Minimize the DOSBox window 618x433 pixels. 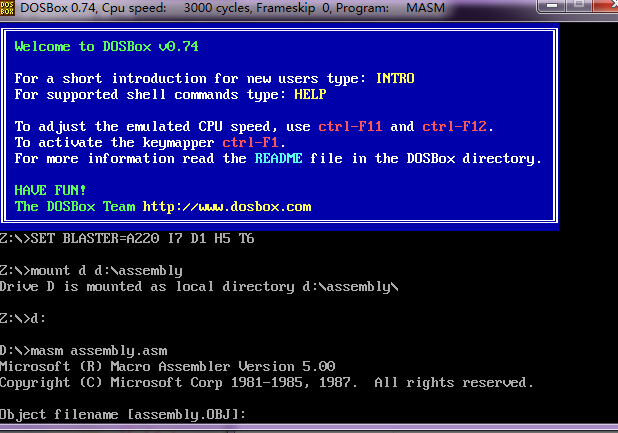552,6
